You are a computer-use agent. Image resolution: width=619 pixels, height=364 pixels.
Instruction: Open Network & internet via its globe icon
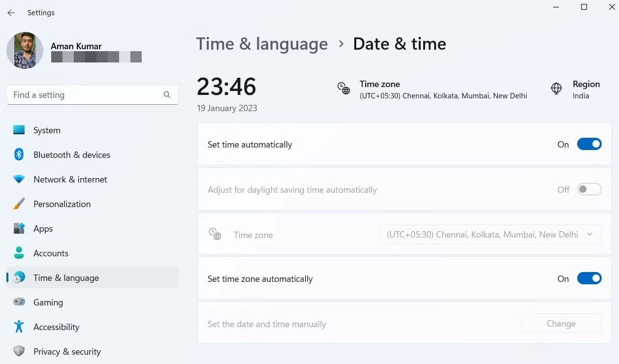pyautogui.click(x=19, y=179)
